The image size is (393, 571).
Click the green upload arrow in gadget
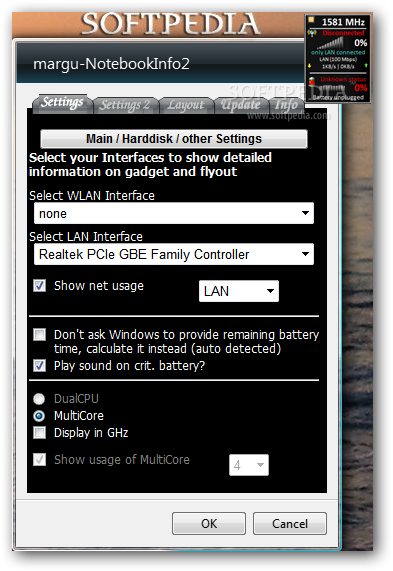(365, 66)
